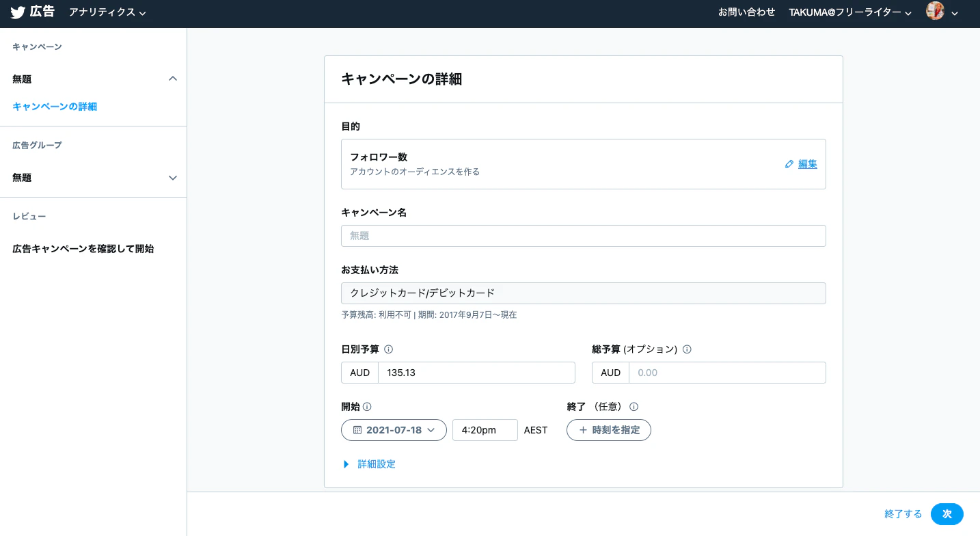Click the Twitter bird logo
The height and width of the screenshot is (536, 980).
coord(18,12)
